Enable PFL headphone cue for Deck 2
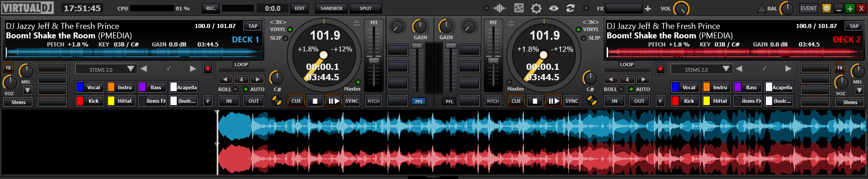 point(449,101)
